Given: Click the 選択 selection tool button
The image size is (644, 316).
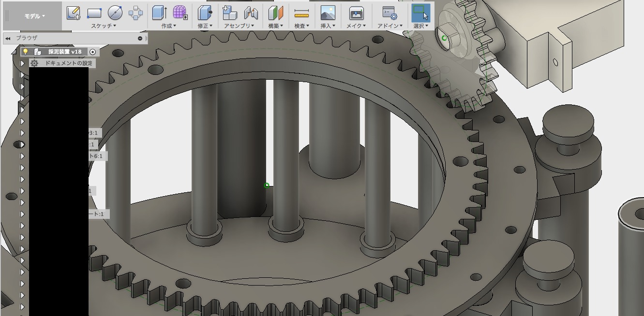Looking at the screenshot, I should [x=420, y=13].
